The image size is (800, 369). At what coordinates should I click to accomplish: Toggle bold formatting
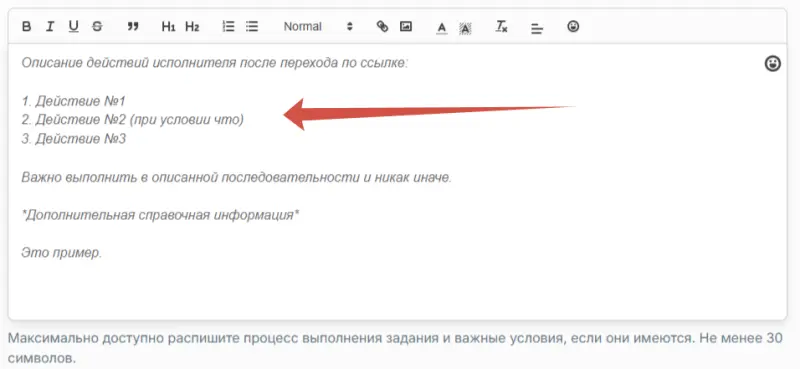(x=27, y=27)
